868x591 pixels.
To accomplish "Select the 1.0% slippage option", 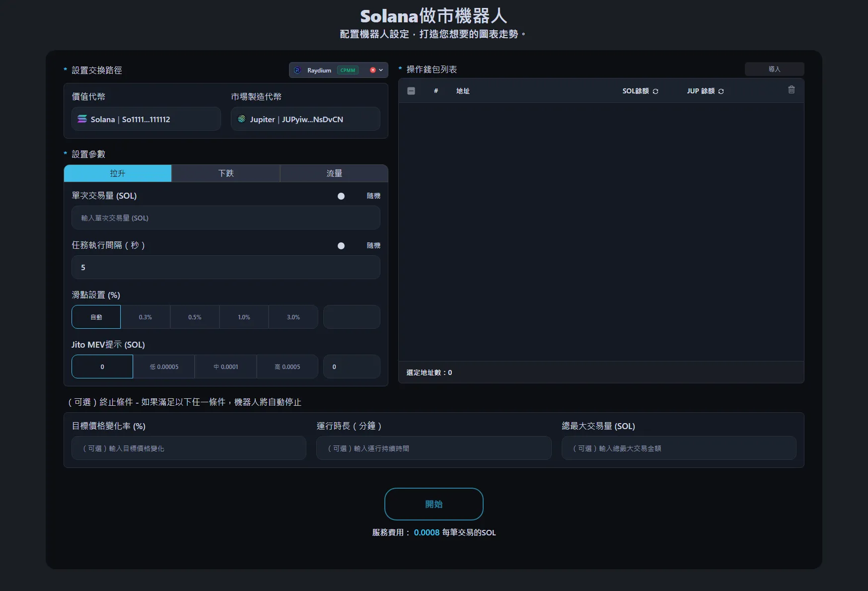I will point(244,317).
